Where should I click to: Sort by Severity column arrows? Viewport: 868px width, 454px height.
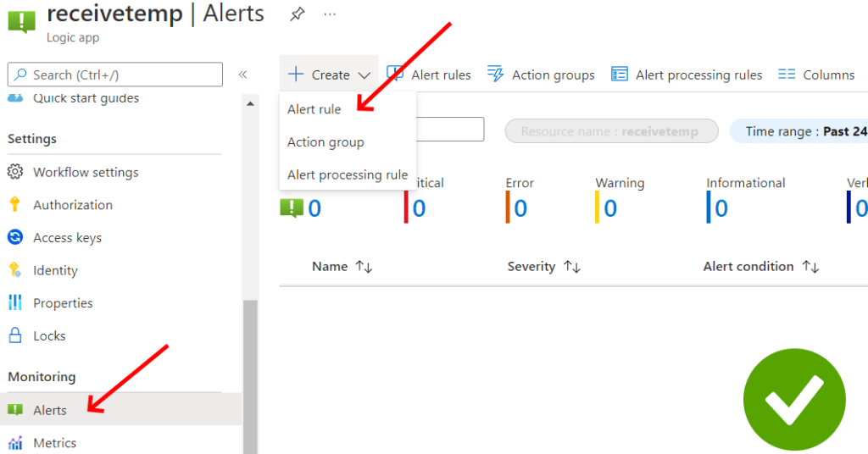tap(572, 267)
